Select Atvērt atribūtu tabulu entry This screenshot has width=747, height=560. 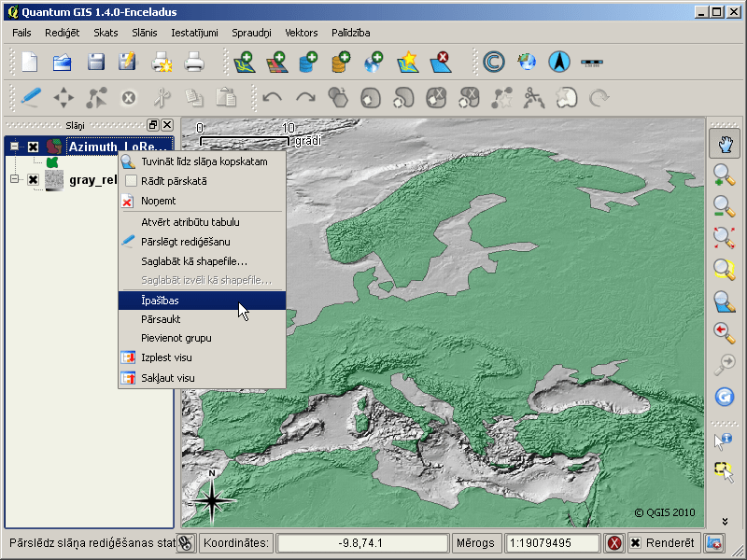click(x=202, y=222)
